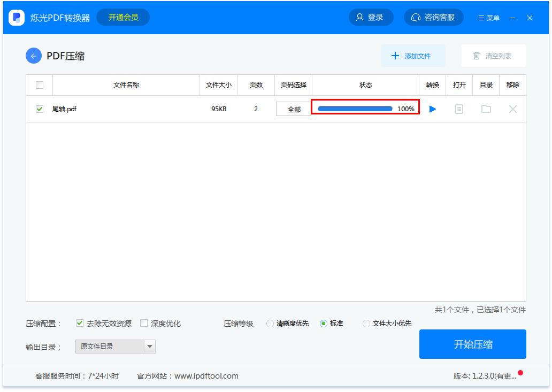Remove 尾轴.pdf using the X icon

click(x=512, y=109)
